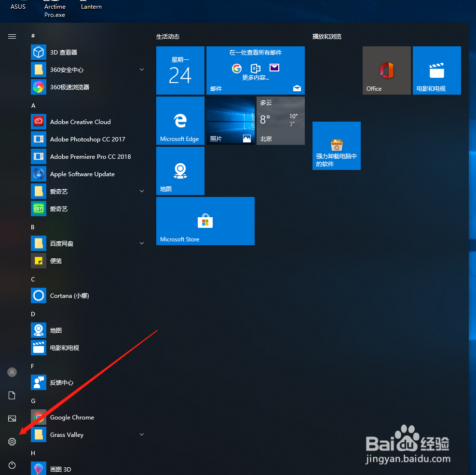Image resolution: width=476 pixels, height=475 pixels.
Task: Open the Office tile
Action: [x=386, y=70]
